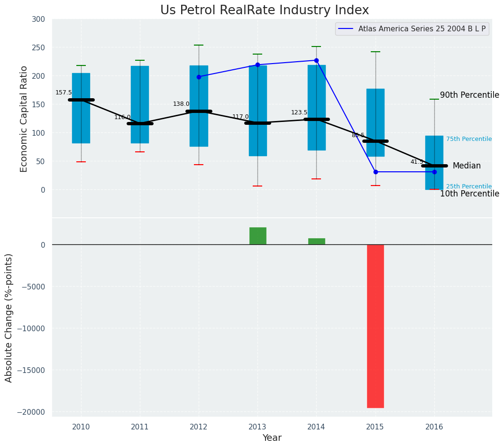Click the 90th Percentile annotation
504x447 pixels.
pyautogui.click(x=469, y=95)
